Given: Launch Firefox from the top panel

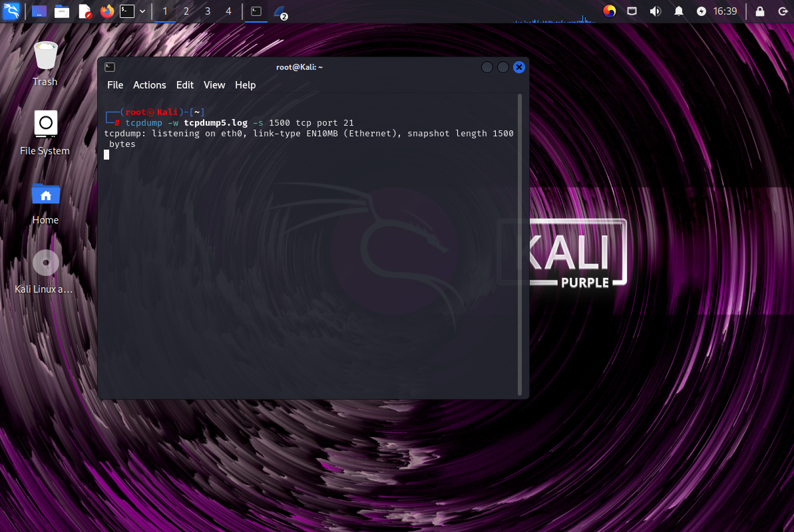Looking at the screenshot, I should tap(107, 11).
